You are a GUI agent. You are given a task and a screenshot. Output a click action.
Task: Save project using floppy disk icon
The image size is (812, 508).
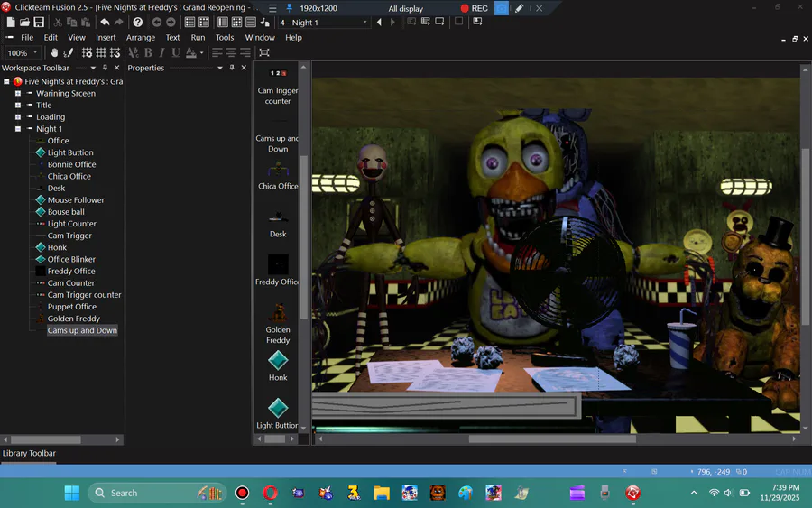tap(39, 23)
